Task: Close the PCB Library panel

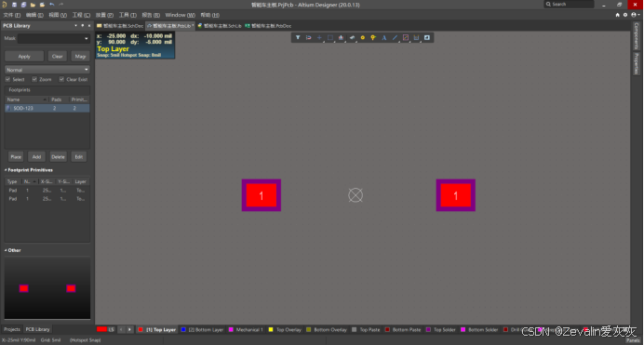Action: click(x=89, y=25)
